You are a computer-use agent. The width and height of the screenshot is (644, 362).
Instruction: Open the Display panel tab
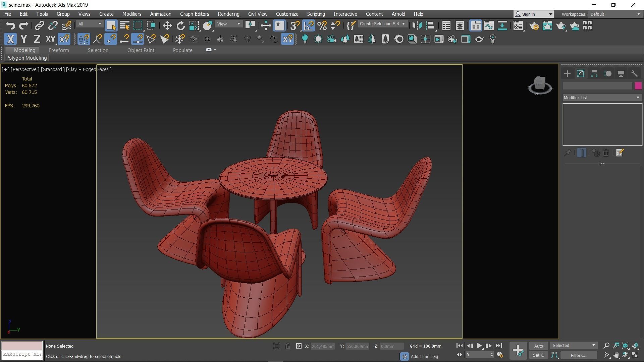621,74
